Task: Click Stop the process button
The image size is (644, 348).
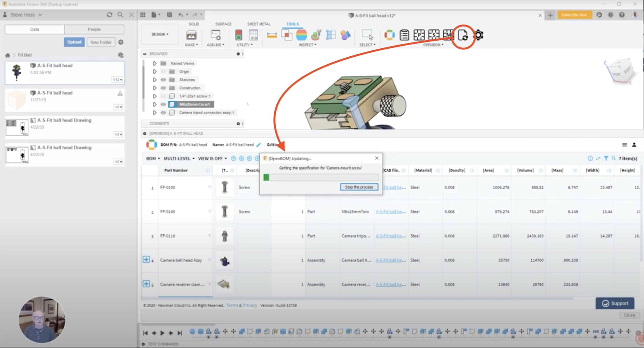Action: tap(359, 187)
